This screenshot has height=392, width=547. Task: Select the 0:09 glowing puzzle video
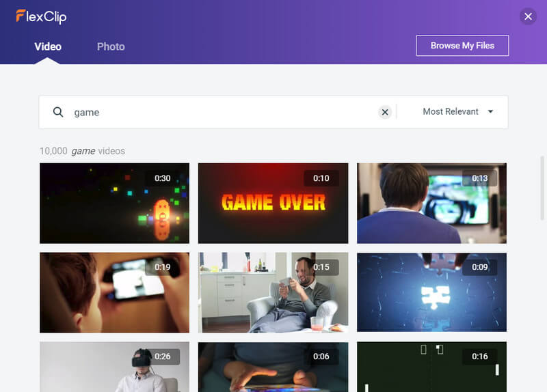coord(431,292)
